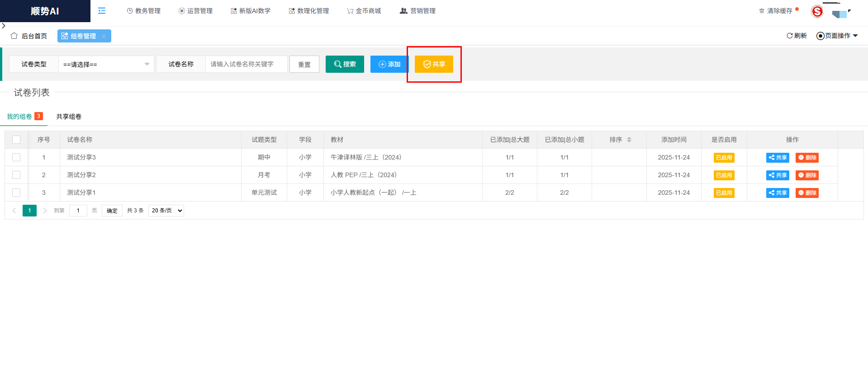The image size is (868, 376).
Task: Click the 清除缓存 trash icon
Action: click(x=762, y=11)
